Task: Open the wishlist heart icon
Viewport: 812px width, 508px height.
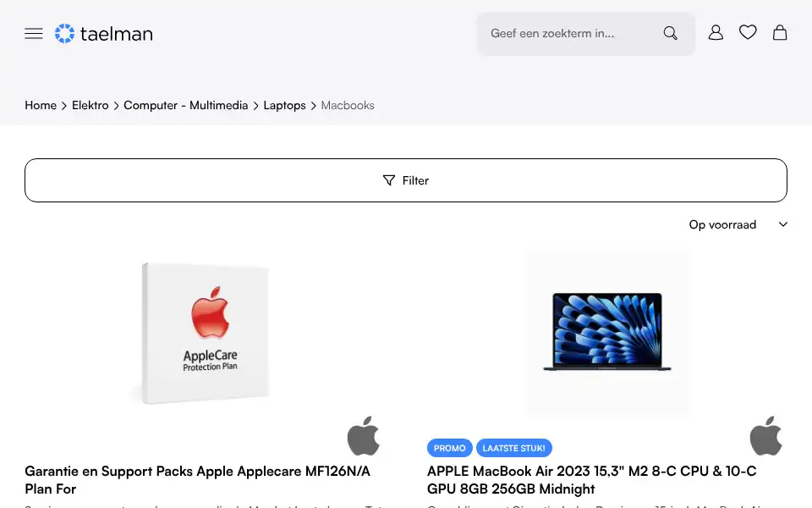Action: tap(748, 32)
